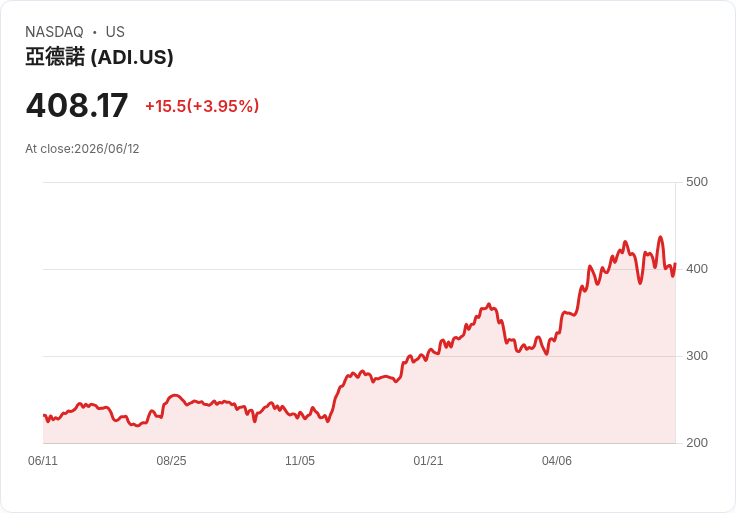Click the highest peak of the price line

click(660, 237)
